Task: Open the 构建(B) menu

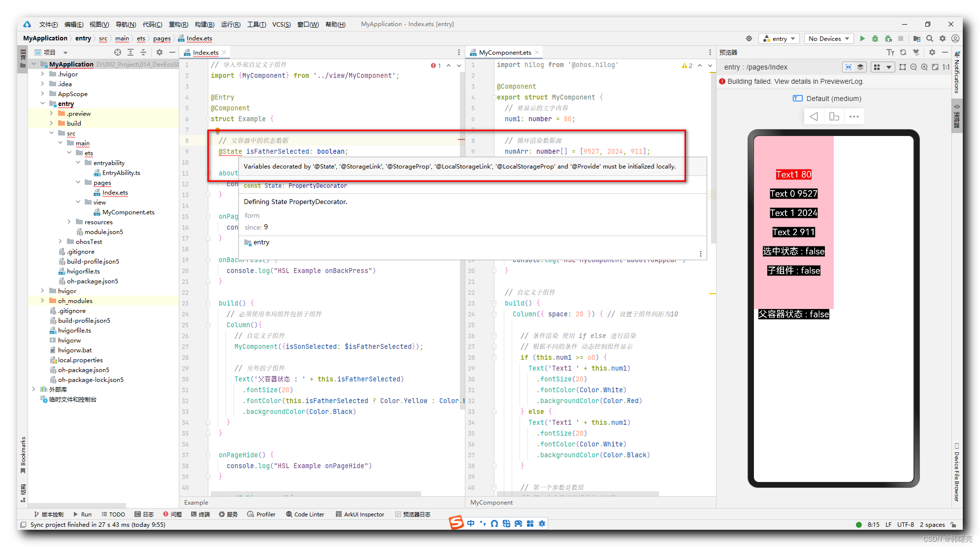Action: click(x=204, y=24)
